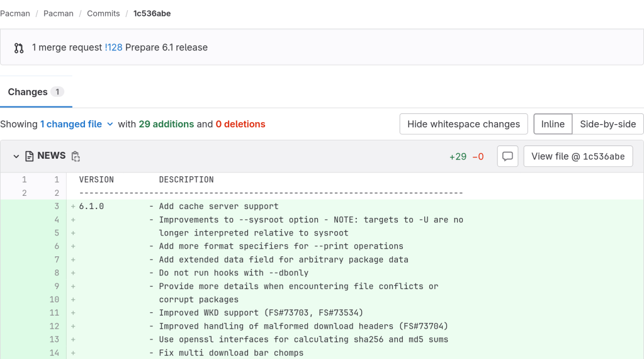Viewport: 644px width, 359px height.
Task: Copy the NEWS file path
Action: tap(76, 156)
